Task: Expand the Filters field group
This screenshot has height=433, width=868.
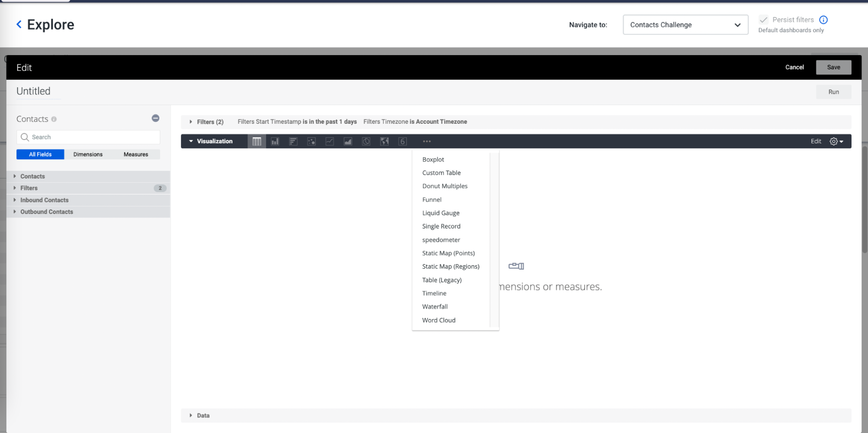Action: [x=88, y=188]
